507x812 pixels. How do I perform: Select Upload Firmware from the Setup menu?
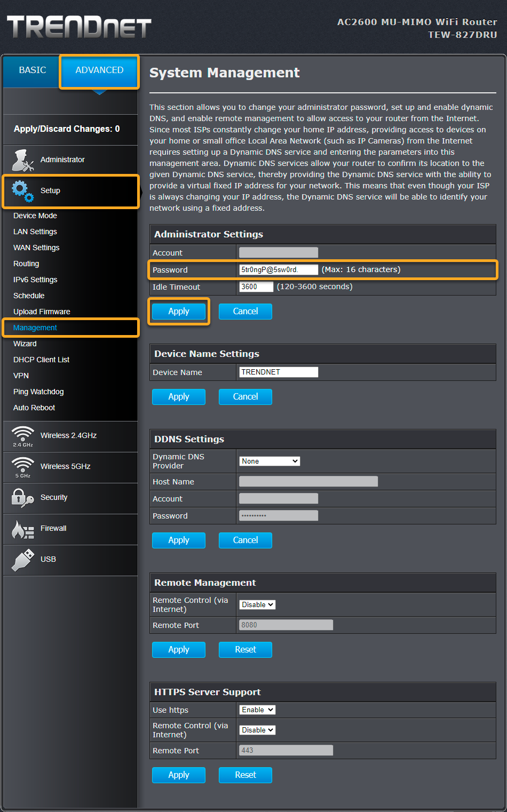[42, 312]
